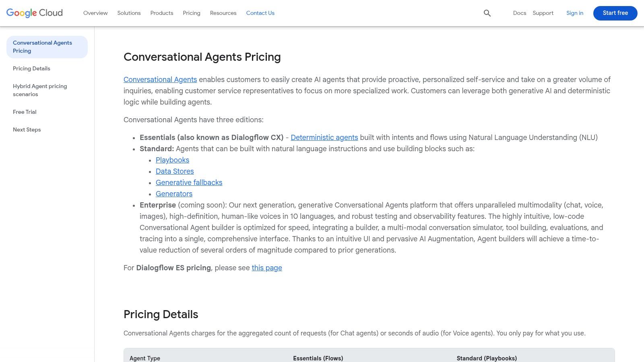Follow the Playbooks link
Screen dimensions: 644x362
click(172, 160)
